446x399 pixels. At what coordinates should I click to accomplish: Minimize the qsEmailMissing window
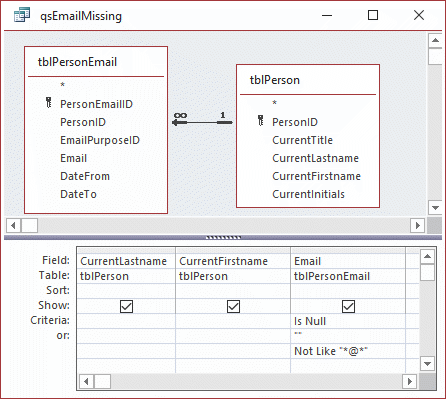pos(327,15)
